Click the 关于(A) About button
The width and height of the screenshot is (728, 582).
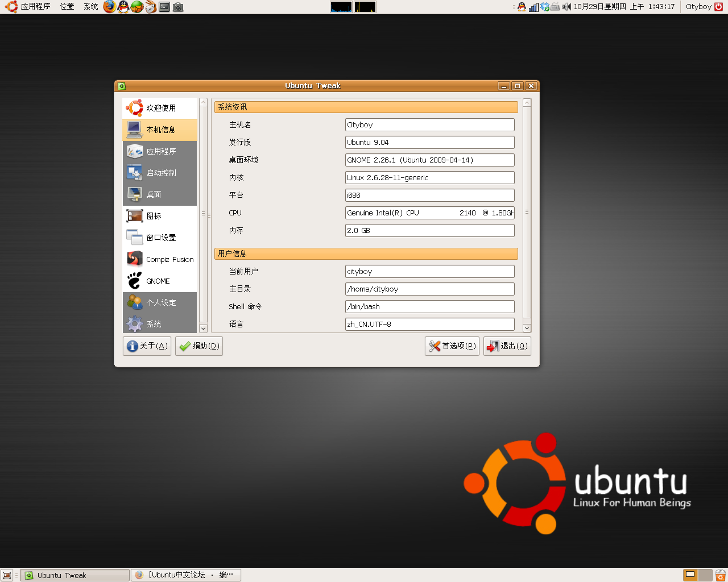pyautogui.click(x=147, y=346)
